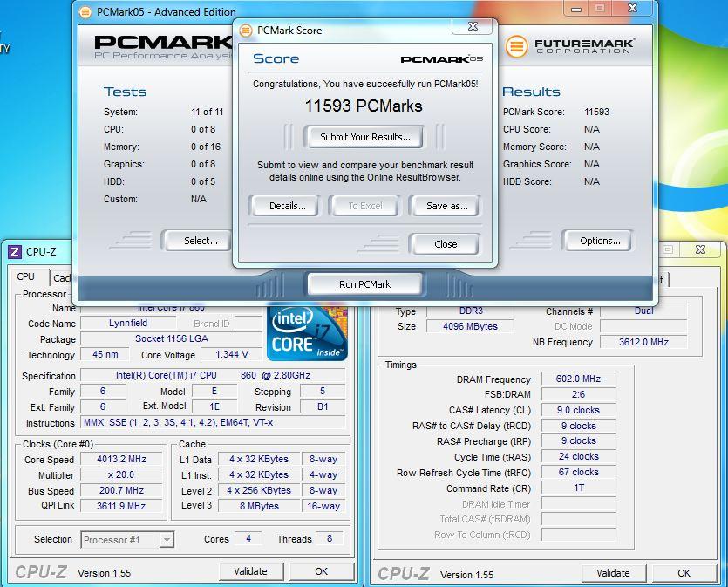Click OK in right CPU-Z window
This screenshot has width=728, height=587.
684,573
